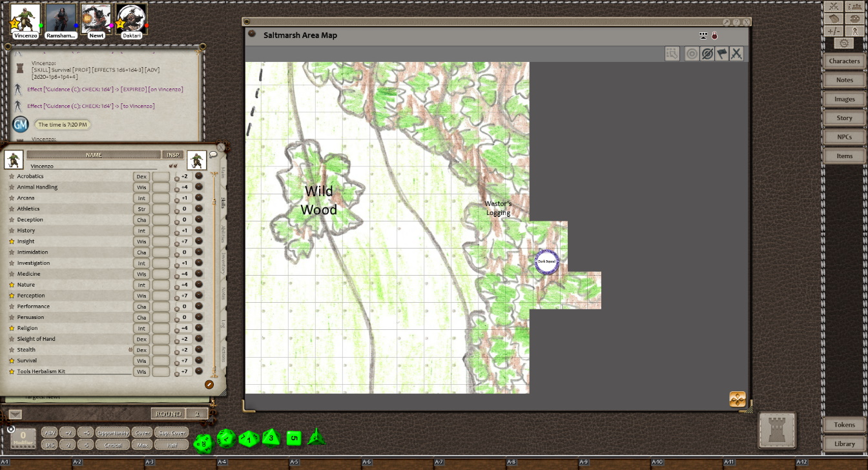Expand the chat dropdown arrow button
The height and width of the screenshot is (470, 868).
15,414
